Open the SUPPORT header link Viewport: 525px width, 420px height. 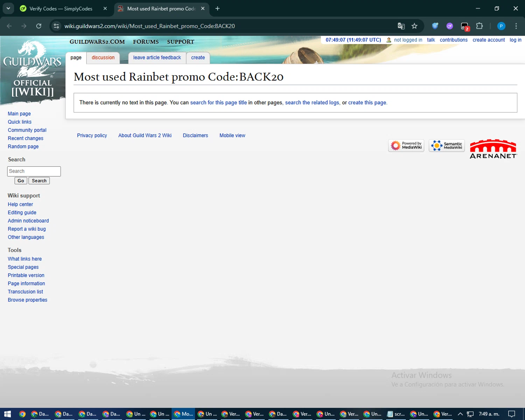click(x=181, y=42)
